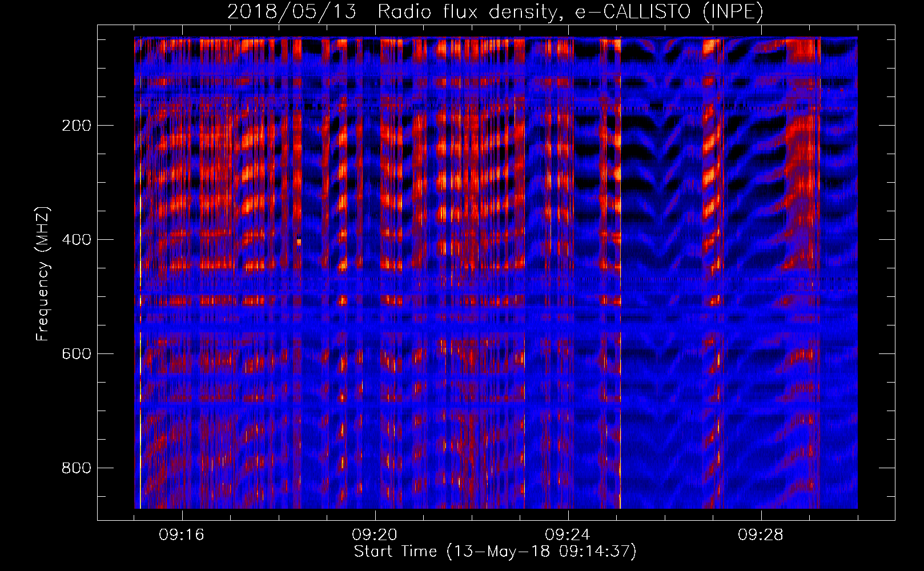The image size is (924, 571).
Task: Click the 'Start Time (13-May-18 09:14:37)' label
Action: tap(495, 552)
